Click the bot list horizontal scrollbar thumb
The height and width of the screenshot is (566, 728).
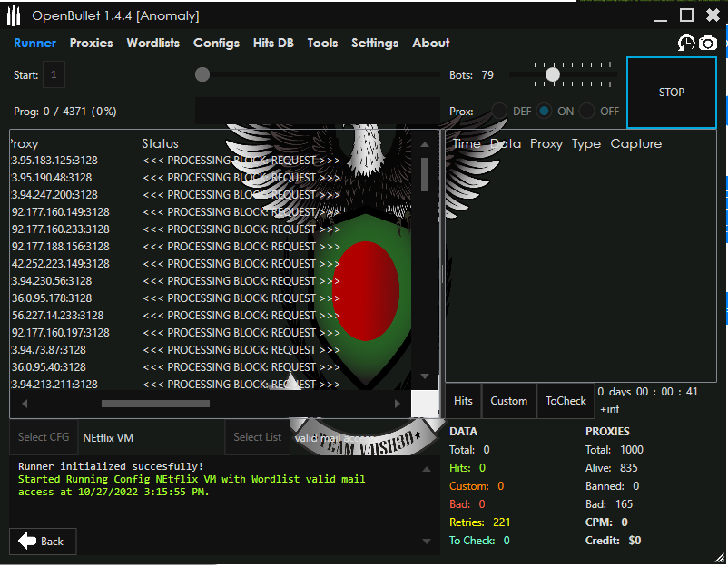point(155,404)
